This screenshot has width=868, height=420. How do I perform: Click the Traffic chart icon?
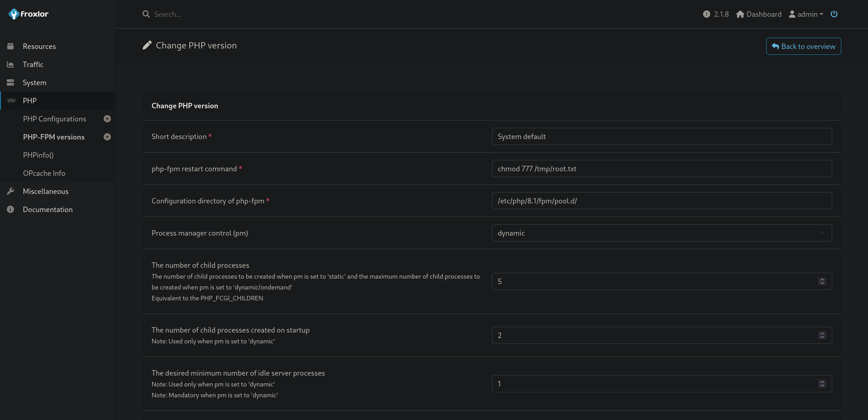pyautogui.click(x=10, y=64)
